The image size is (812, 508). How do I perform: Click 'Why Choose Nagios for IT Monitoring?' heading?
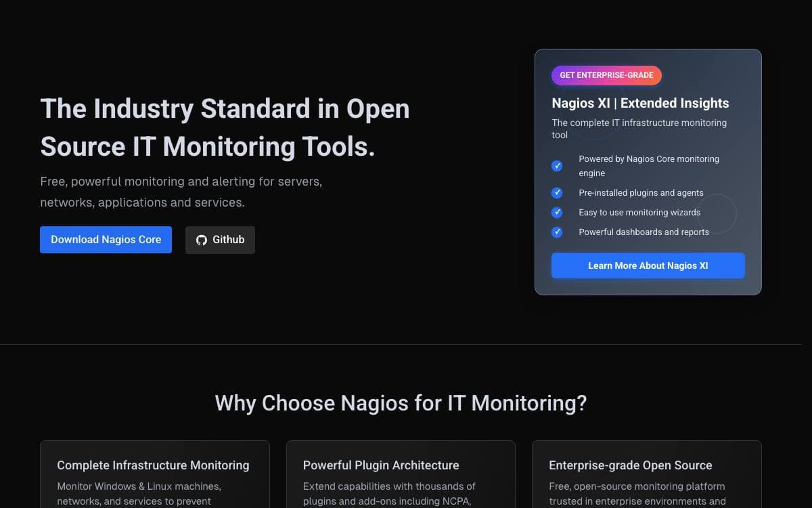pos(401,403)
